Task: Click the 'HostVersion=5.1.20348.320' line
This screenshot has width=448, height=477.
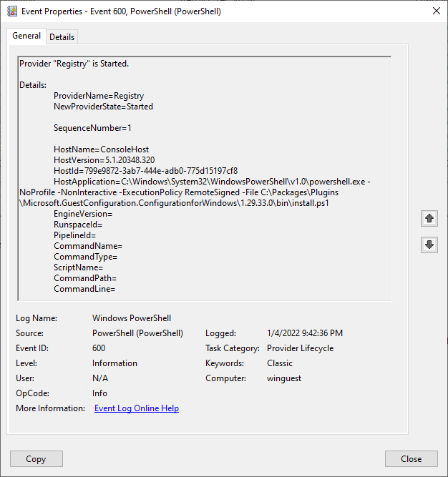Action: pyautogui.click(x=104, y=160)
